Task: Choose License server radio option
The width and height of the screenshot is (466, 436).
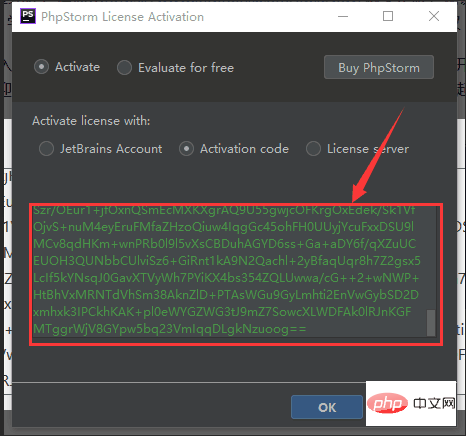Action: pyautogui.click(x=313, y=149)
